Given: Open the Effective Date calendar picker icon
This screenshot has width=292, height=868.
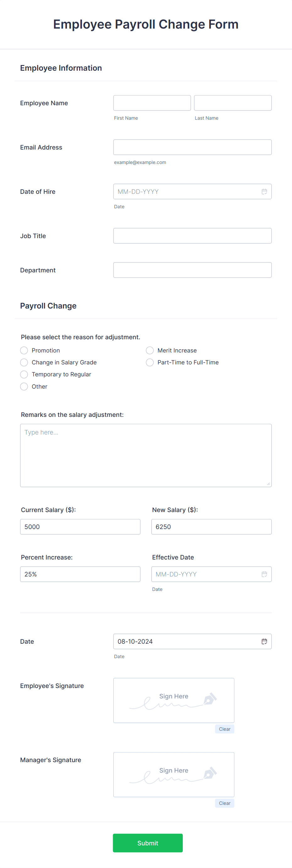Looking at the screenshot, I should tap(264, 574).
